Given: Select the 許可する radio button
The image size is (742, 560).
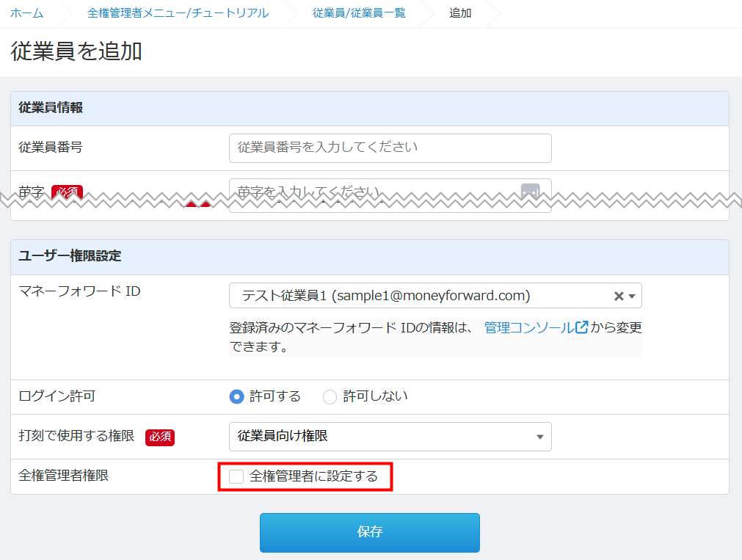Looking at the screenshot, I should point(236,396).
